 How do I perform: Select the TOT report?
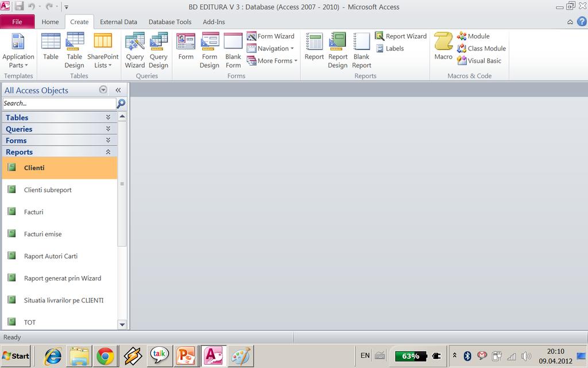pyautogui.click(x=60, y=322)
